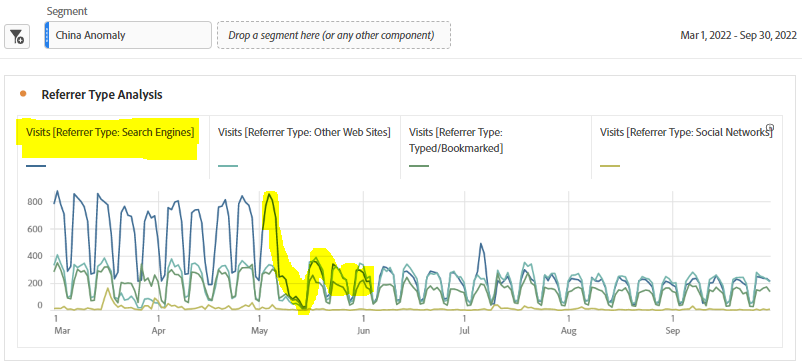The width and height of the screenshot is (802, 364).
Task: Click the 200 y-axis label
Action: pos(34,283)
